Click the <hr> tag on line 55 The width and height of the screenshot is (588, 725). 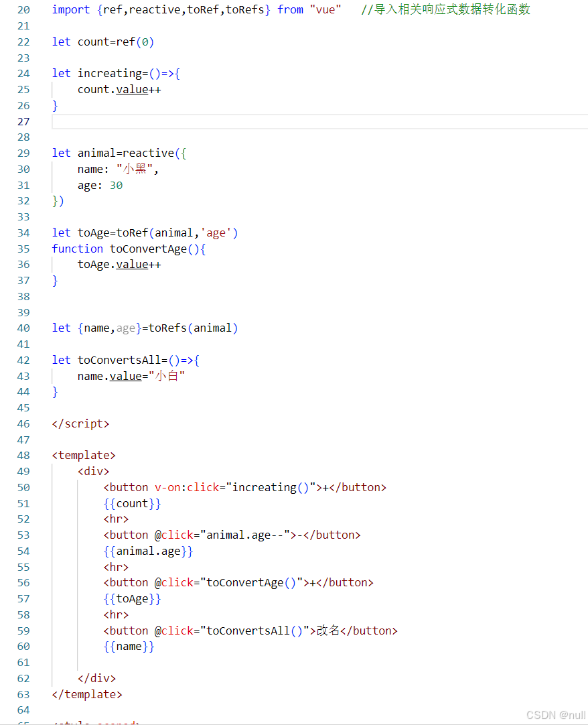point(116,568)
